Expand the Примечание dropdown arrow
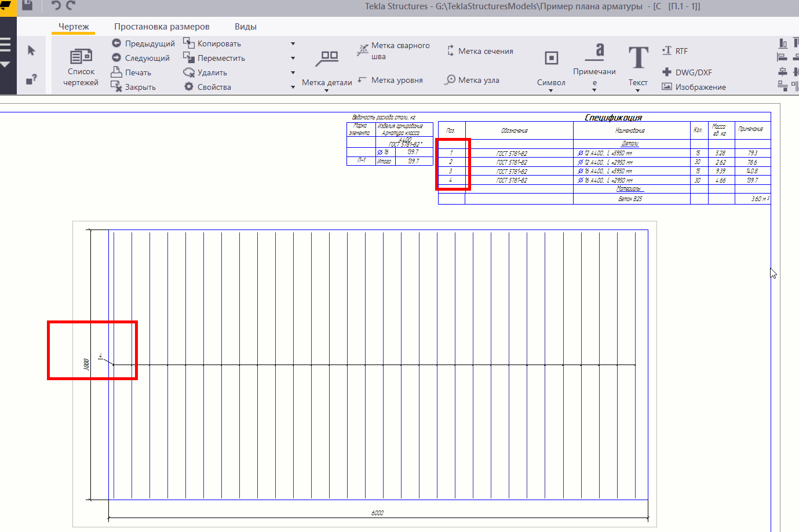This screenshot has height=532, width=799. coord(594,91)
